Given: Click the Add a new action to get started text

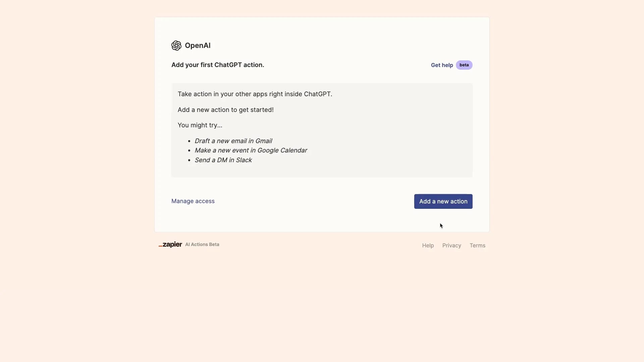Looking at the screenshot, I should pyautogui.click(x=225, y=110).
